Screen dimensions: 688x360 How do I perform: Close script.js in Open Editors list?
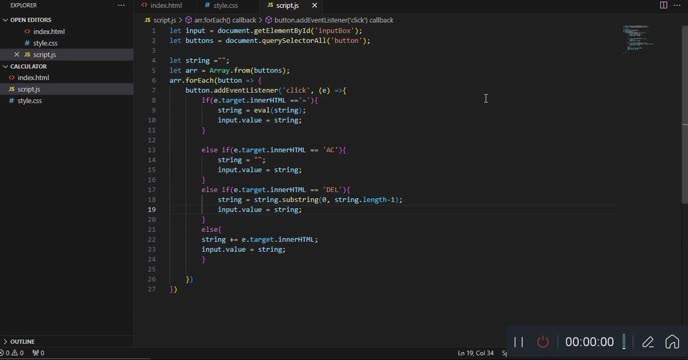16,54
